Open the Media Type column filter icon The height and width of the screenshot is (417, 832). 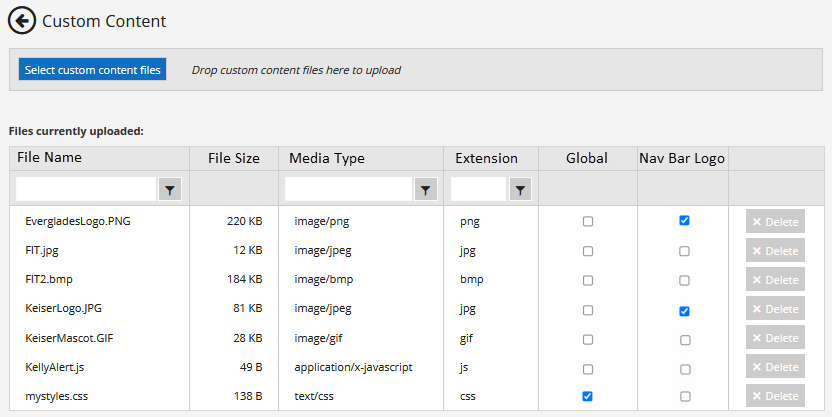pyautogui.click(x=426, y=189)
